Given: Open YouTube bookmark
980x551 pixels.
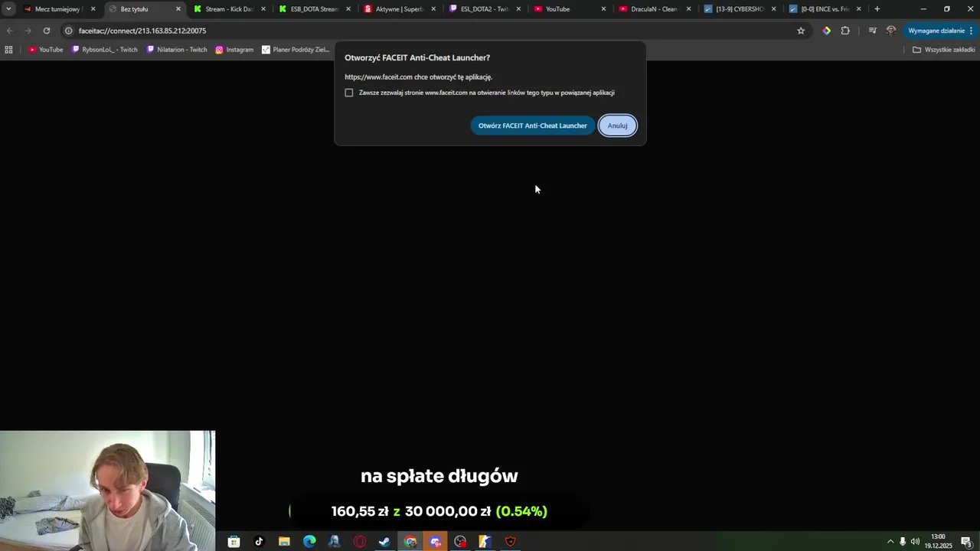Looking at the screenshot, I should (x=46, y=50).
